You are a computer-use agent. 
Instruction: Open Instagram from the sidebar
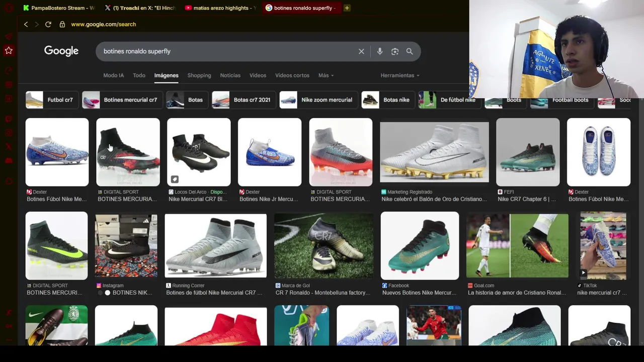pyautogui.click(x=9, y=133)
